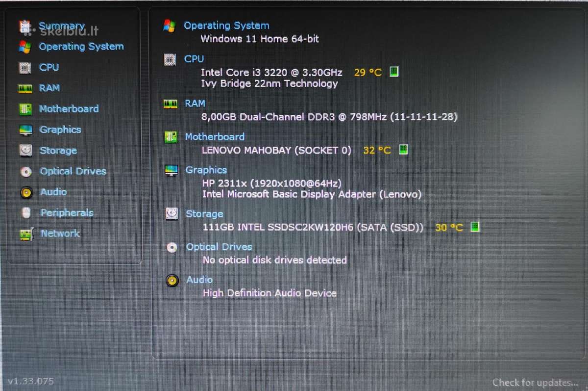Open Optical Drives in the sidebar
588x391 pixels.
point(73,171)
